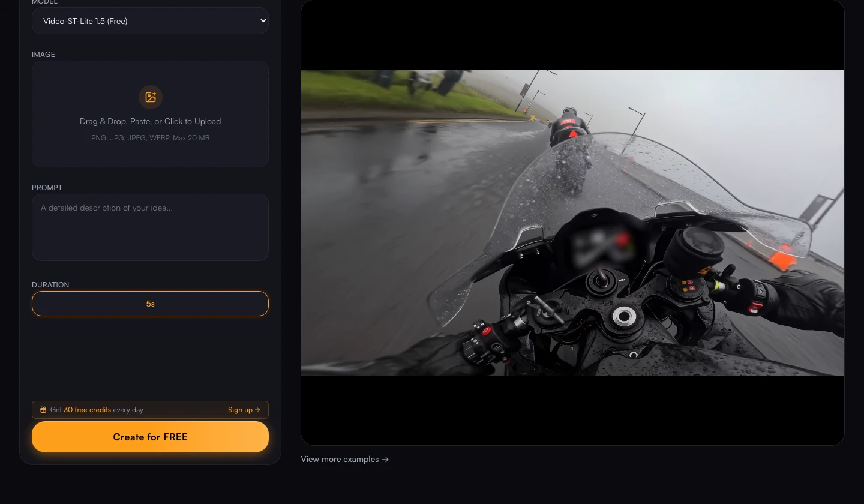Follow the Sign up link
The height and width of the screenshot is (504, 864).
click(x=244, y=410)
